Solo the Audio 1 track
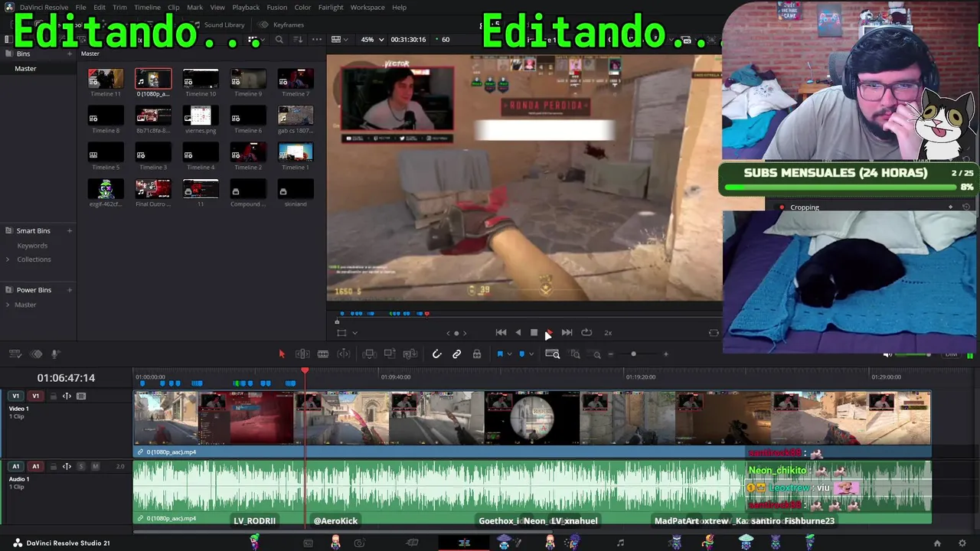 pyautogui.click(x=81, y=466)
